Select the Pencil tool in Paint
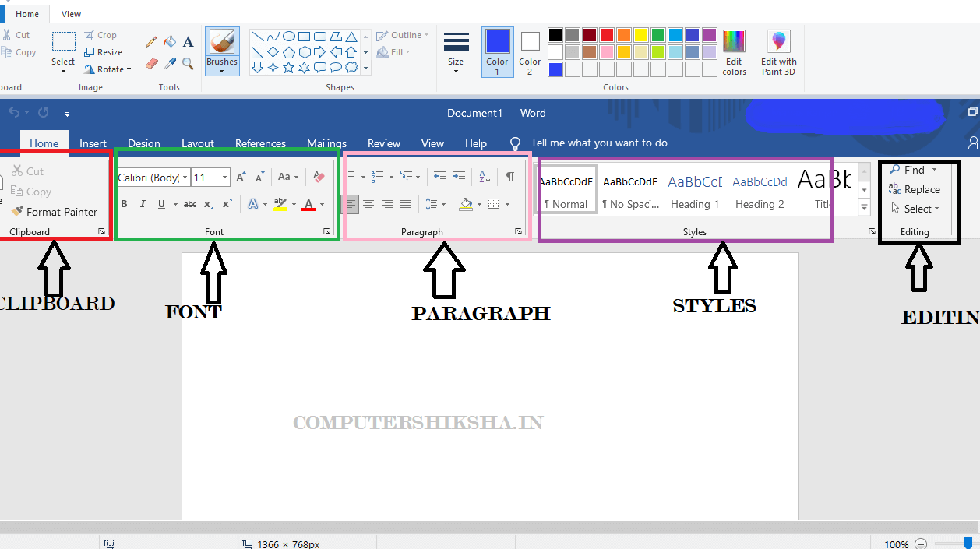Viewport: 980px width, 549px height. (151, 42)
